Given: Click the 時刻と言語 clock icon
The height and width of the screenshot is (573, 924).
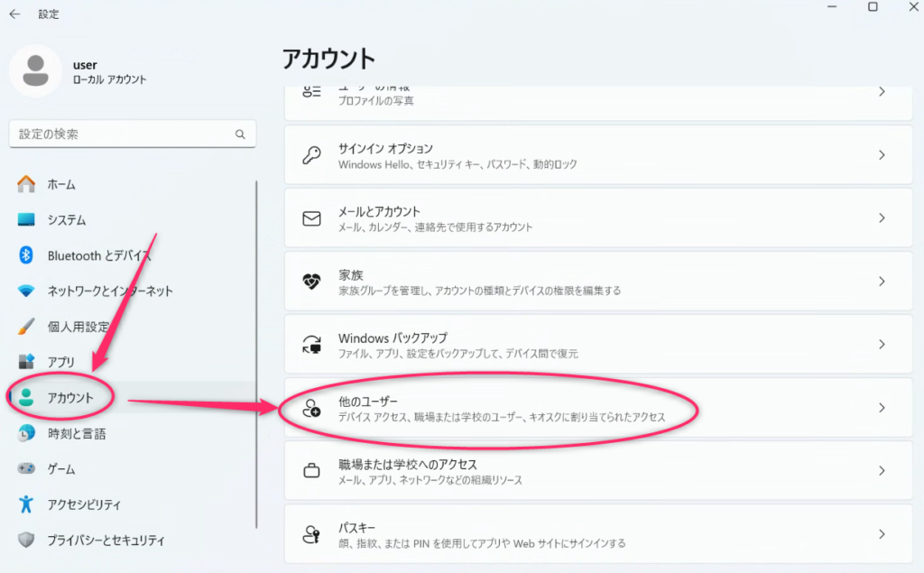Looking at the screenshot, I should (x=26, y=433).
